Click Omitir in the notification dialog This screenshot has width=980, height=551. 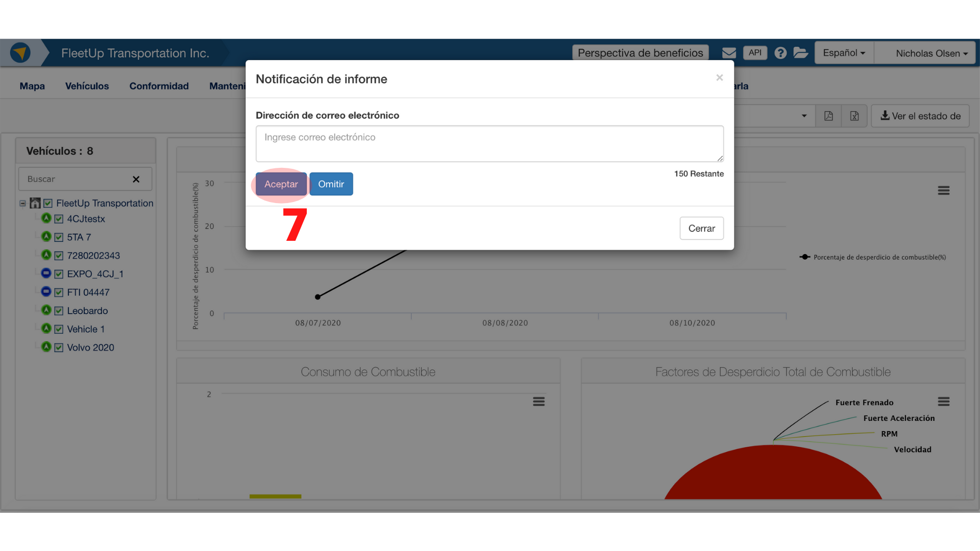point(331,184)
